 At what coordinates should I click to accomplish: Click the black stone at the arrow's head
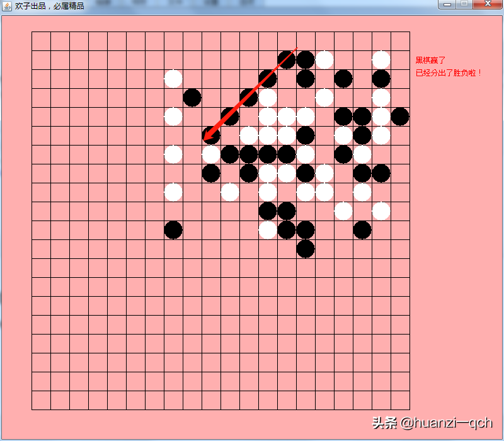pos(211,135)
